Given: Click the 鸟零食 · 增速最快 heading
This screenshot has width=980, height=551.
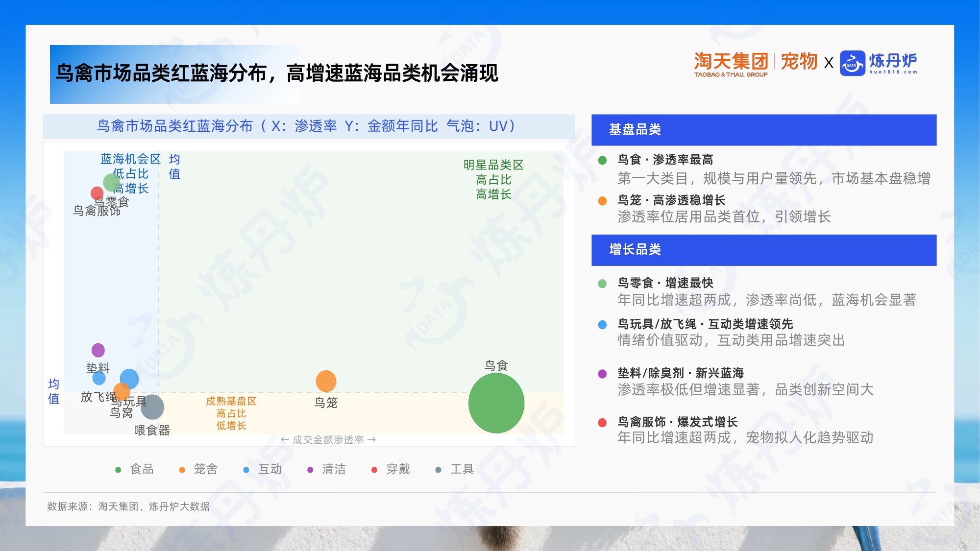Looking at the screenshot, I should pos(665,283).
